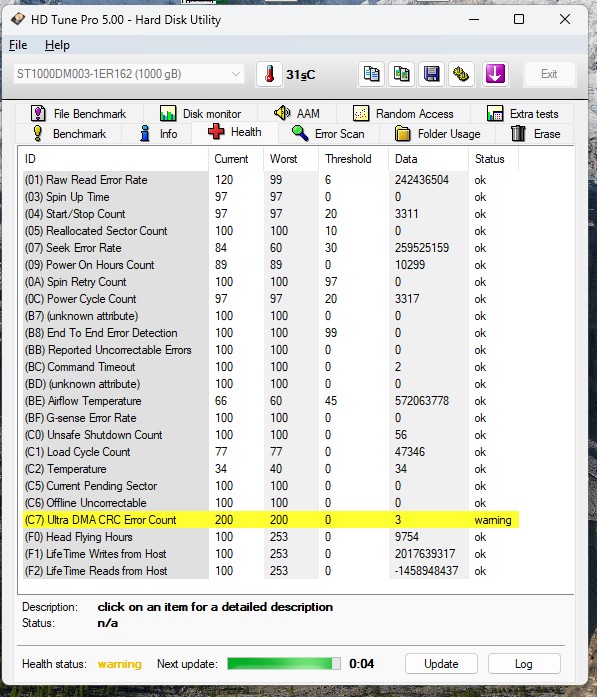Click the yellow warning status cell
This screenshot has width=597, height=697.
tap(493, 520)
